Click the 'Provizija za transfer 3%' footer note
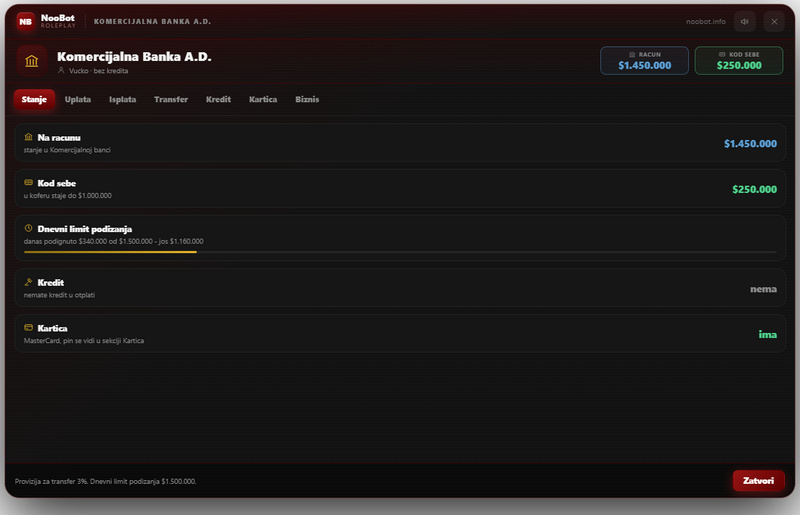Viewport: 800px width, 515px height. pyautogui.click(x=106, y=481)
